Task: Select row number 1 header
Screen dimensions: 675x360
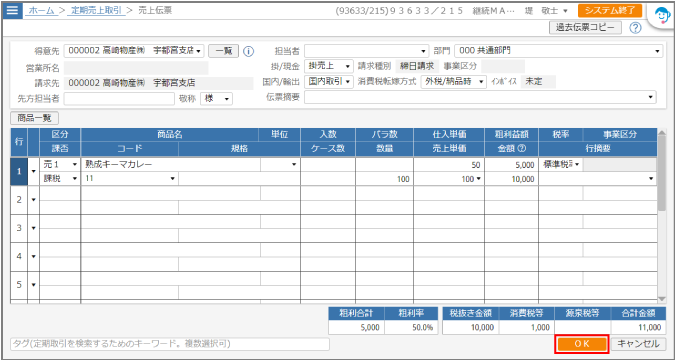Action: pyautogui.click(x=19, y=171)
